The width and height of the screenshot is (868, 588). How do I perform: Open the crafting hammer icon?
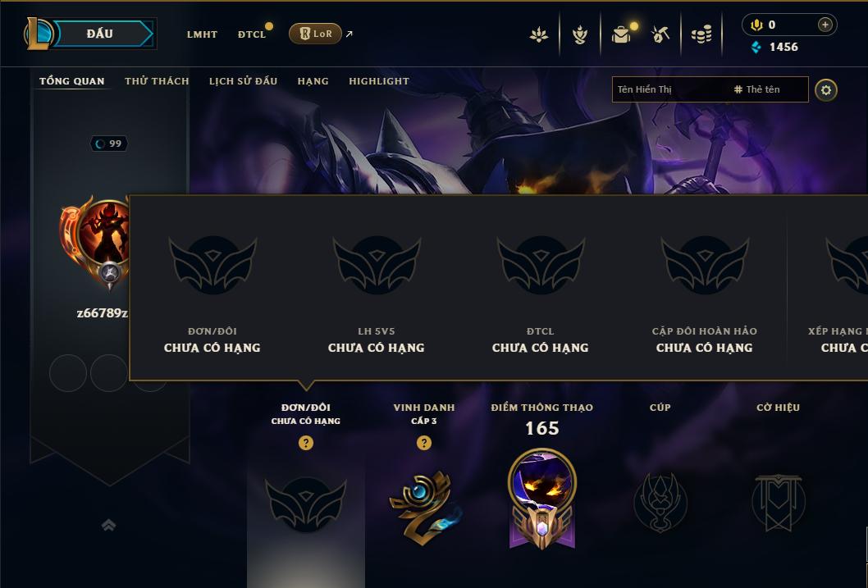(660, 34)
